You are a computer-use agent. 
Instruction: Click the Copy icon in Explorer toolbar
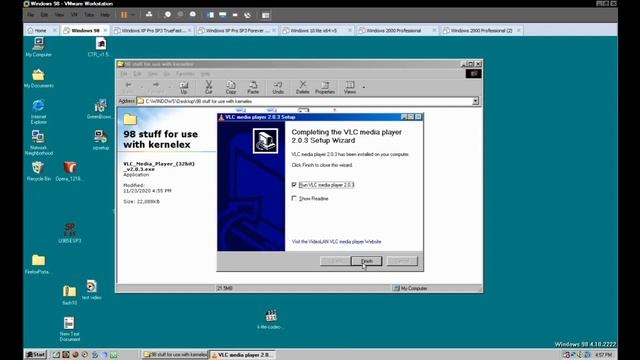pyautogui.click(x=231, y=87)
